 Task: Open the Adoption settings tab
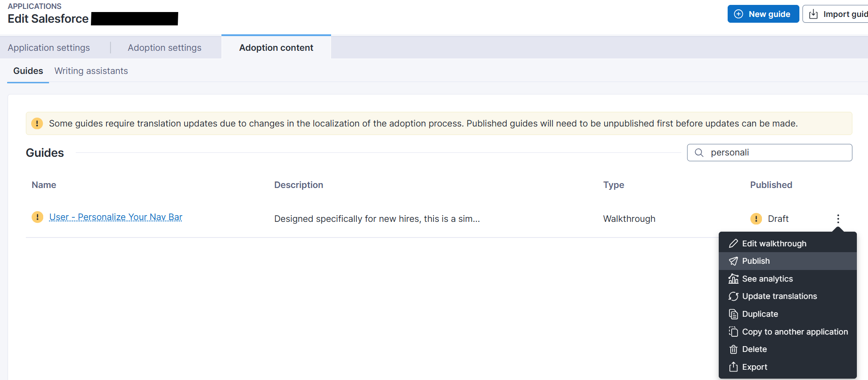(x=164, y=48)
